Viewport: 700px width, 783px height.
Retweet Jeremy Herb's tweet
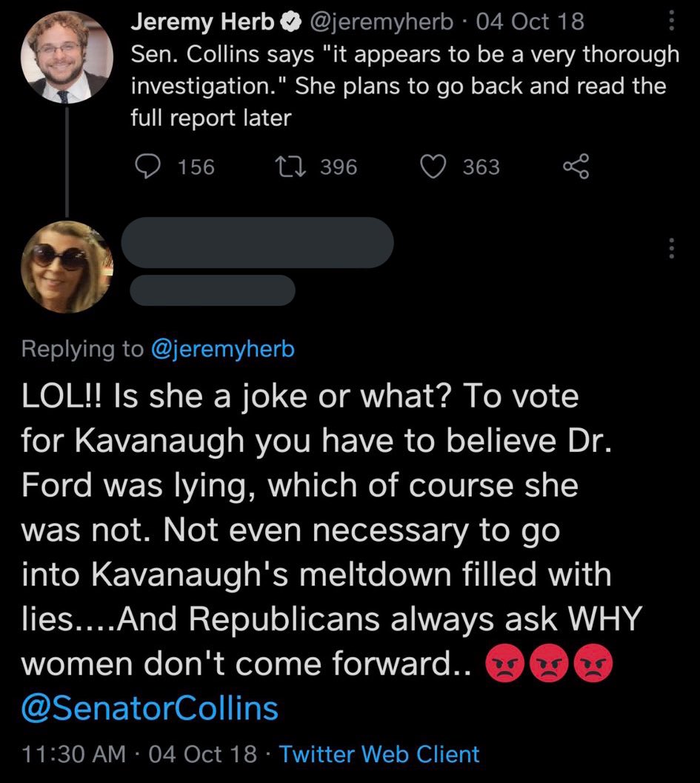tap(290, 167)
